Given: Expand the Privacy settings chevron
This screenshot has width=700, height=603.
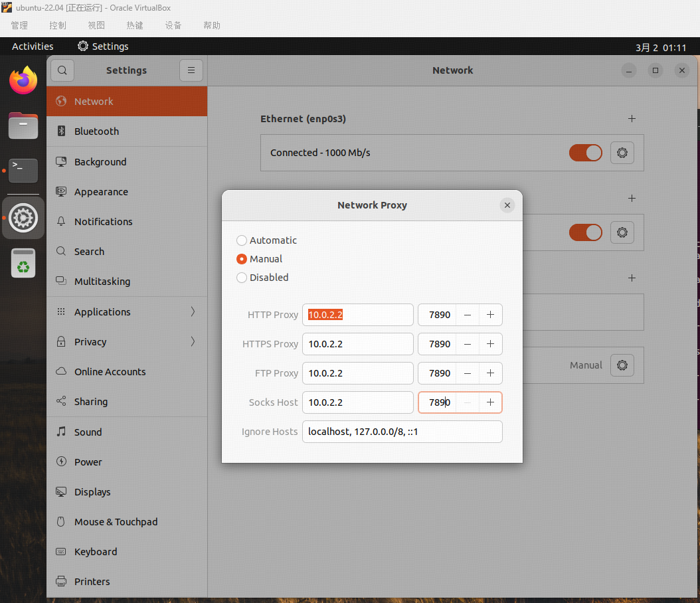Looking at the screenshot, I should pos(193,342).
